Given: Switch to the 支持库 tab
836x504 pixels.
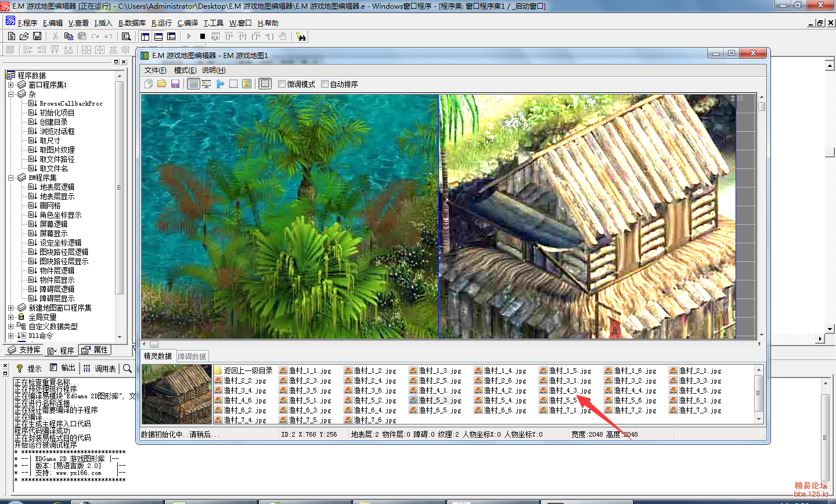Looking at the screenshot, I should (24, 350).
